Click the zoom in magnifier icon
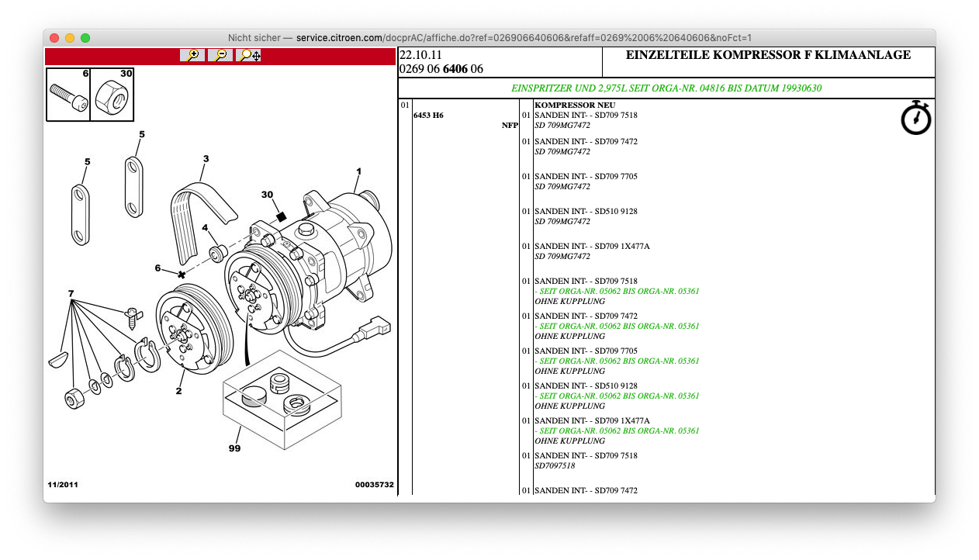The height and width of the screenshot is (560, 979). [192, 55]
